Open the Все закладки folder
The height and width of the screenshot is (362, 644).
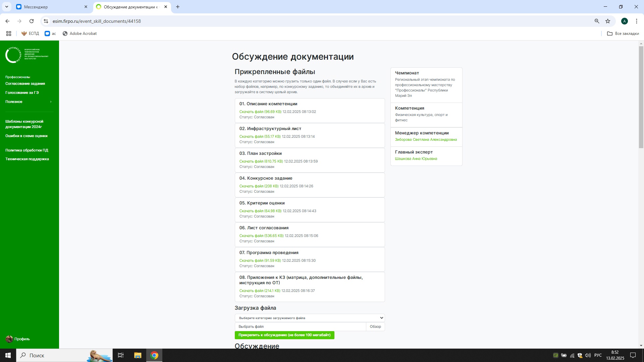pos(623,34)
